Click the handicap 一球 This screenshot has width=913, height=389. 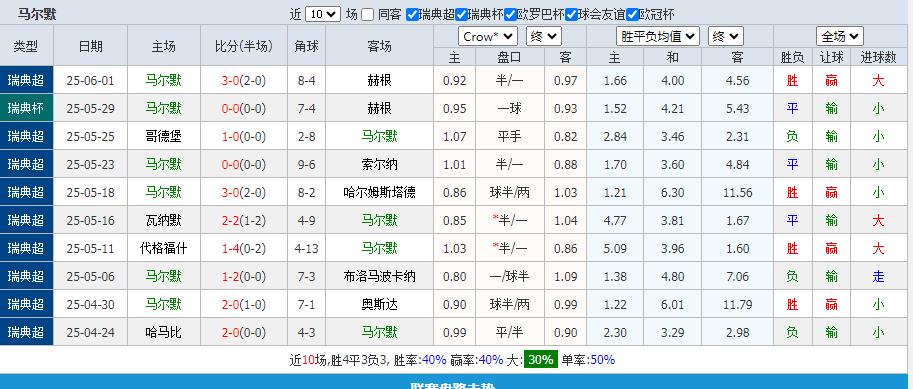pyautogui.click(x=509, y=108)
